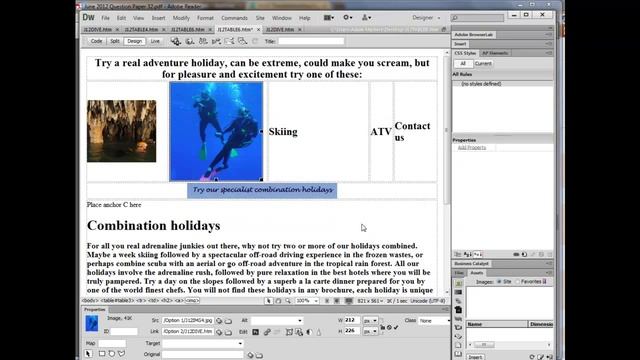Click Browse folder icon beside Src field
The image size is (640, 360).
(x=229, y=321)
